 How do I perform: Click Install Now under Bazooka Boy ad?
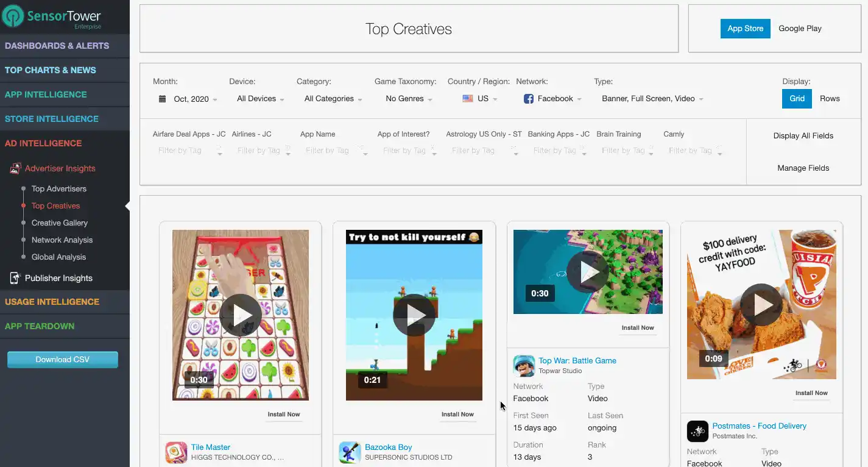click(457, 415)
